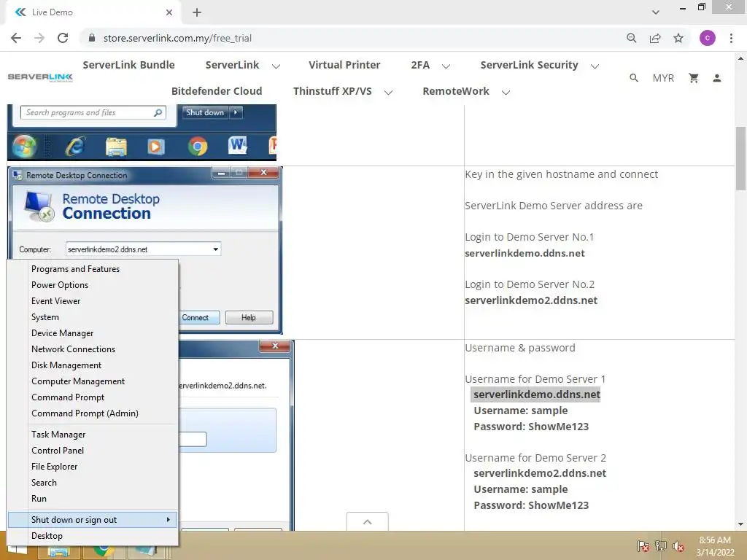This screenshot has height=560, width=747.
Task: Share this page via share icon
Action: point(655,38)
